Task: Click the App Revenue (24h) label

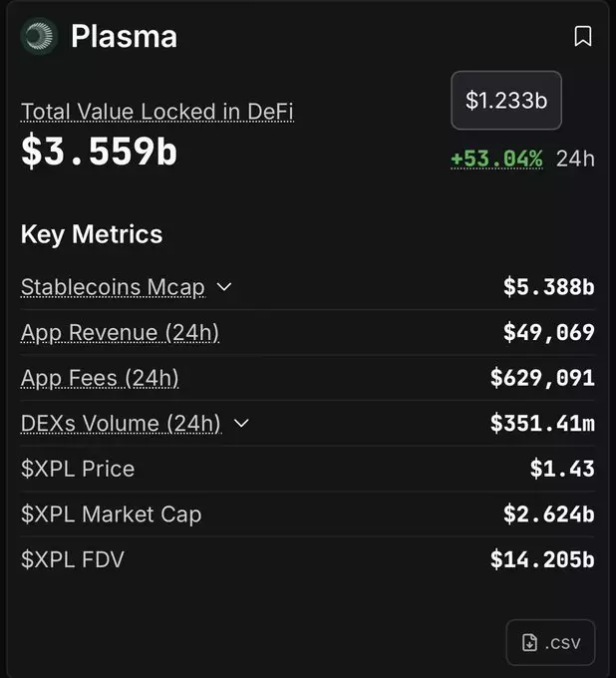Action: click(120, 333)
